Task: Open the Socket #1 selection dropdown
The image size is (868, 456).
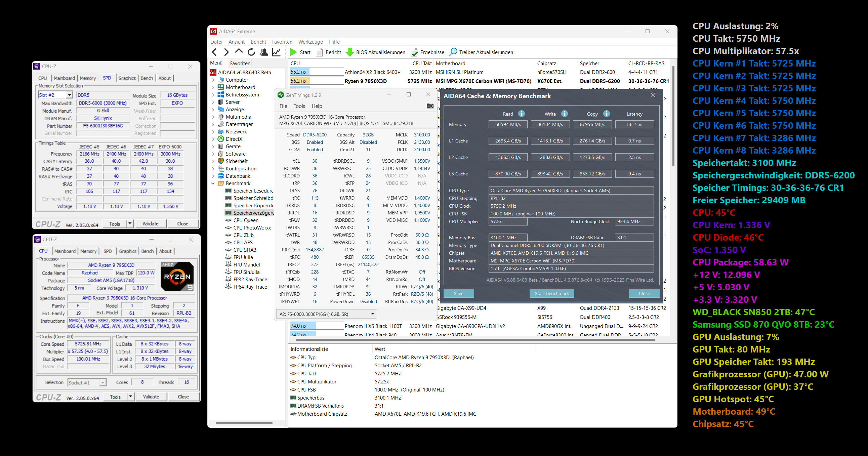Action: (x=103, y=382)
